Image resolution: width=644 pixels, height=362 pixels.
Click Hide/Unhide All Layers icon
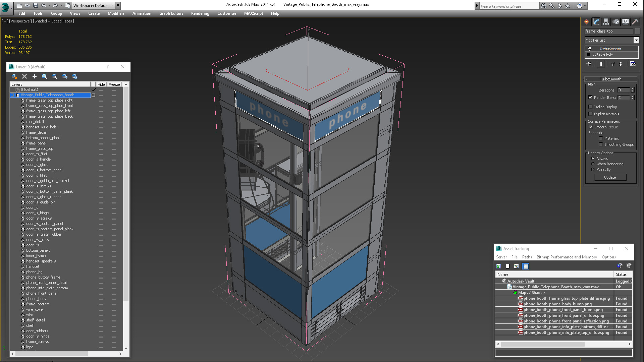65,76
